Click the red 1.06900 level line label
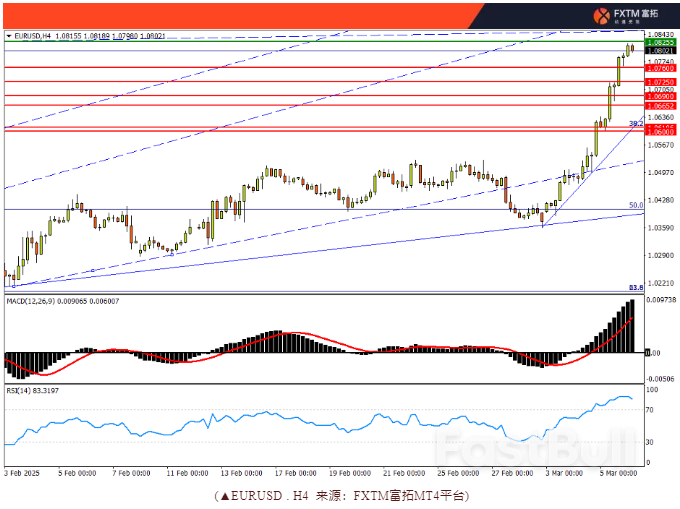The image size is (680, 509). coord(659,96)
